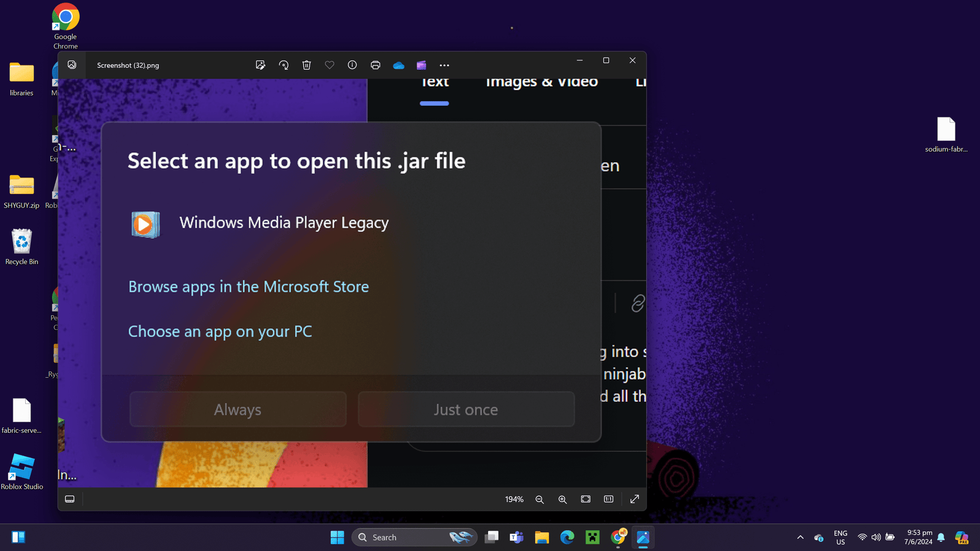Enter fullscreen with the diagonal arrows button
This screenshot has height=551, width=980.
coord(635,500)
